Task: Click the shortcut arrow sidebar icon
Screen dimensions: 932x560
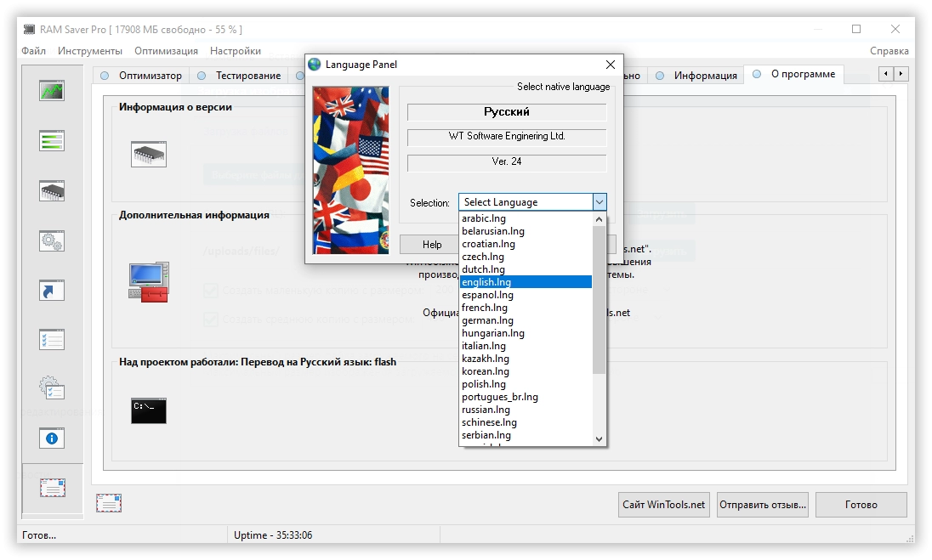Action: [x=52, y=291]
